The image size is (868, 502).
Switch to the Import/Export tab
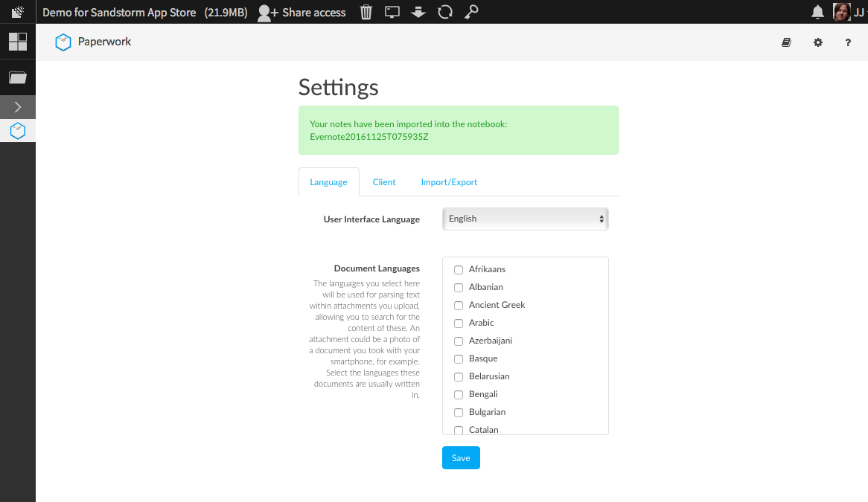click(449, 182)
